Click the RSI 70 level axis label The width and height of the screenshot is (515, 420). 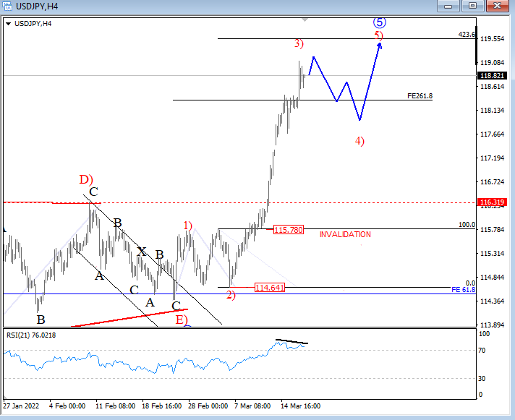pyautogui.click(x=482, y=351)
